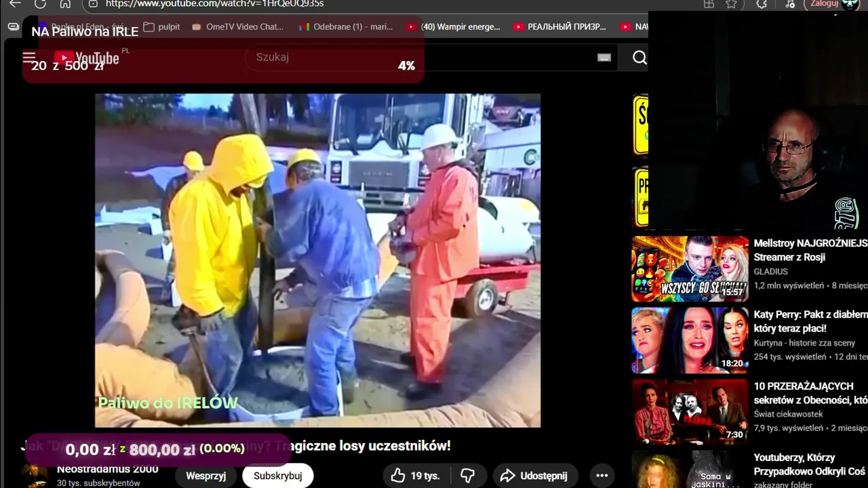Viewport: 868px width, 488px height.
Task: Click 30 tys. subskrybentów text
Action: coord(98,483)
